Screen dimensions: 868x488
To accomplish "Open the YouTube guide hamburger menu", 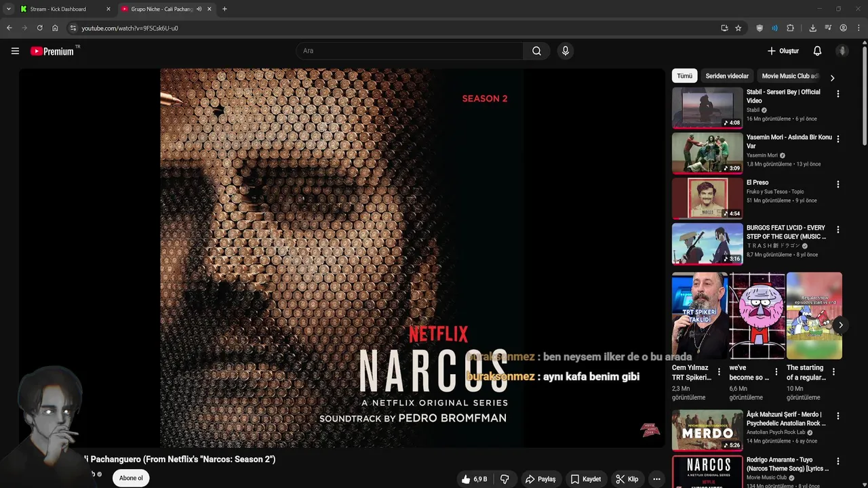I will click(x=15, y=51).
